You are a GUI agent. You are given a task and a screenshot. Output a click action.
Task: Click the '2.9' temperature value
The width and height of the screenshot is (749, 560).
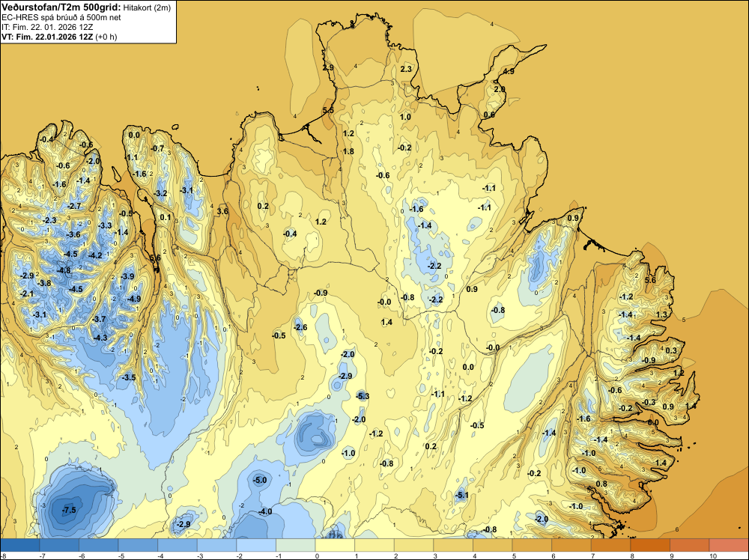[328, 68]
